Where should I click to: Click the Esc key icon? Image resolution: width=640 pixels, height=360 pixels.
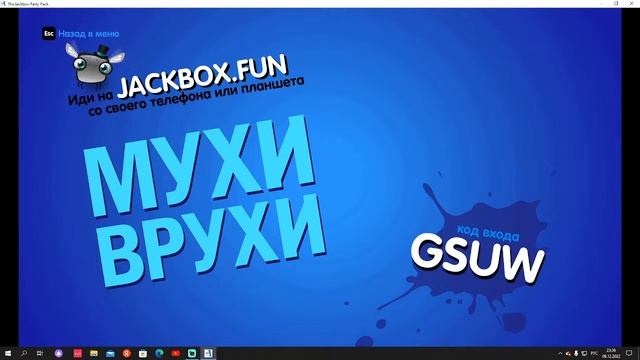point(49,33)
